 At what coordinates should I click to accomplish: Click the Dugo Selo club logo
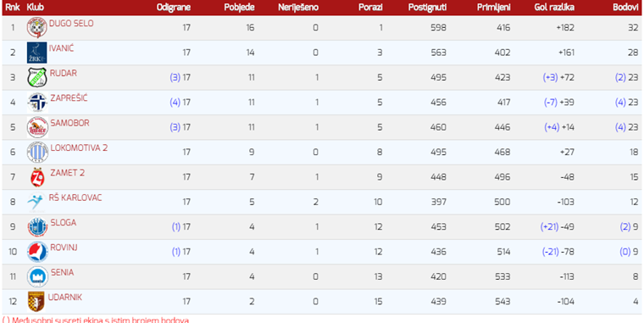point(37,27)
